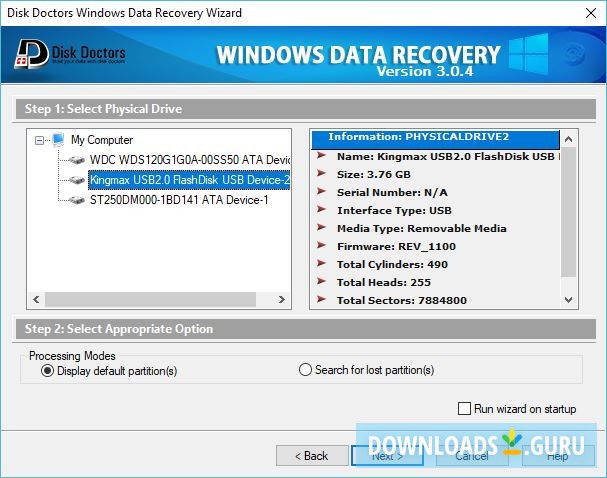
Task: Click Name: Kingmax USB2.0 FlashDisk info line
Action: pos(448,156)
